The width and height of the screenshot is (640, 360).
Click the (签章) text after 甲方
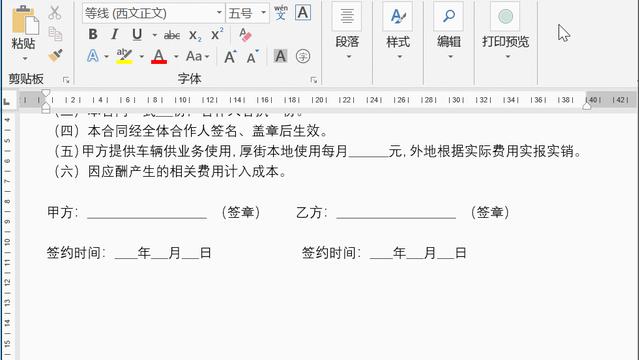241,212
